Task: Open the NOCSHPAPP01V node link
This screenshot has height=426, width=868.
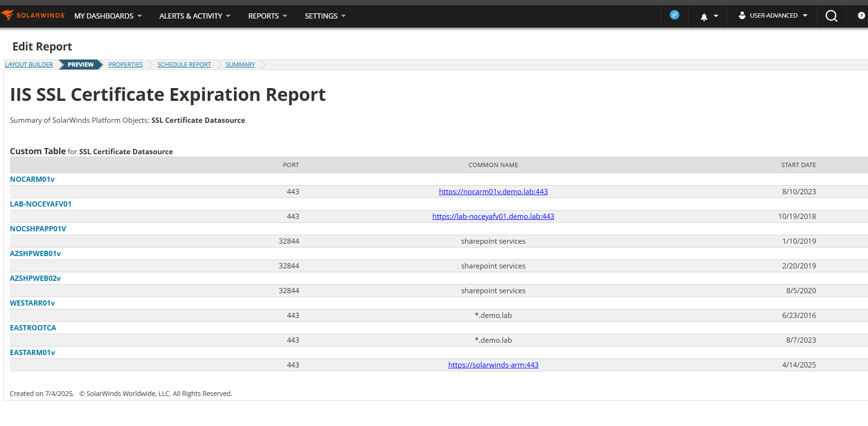Action: [x=38, y=229]
